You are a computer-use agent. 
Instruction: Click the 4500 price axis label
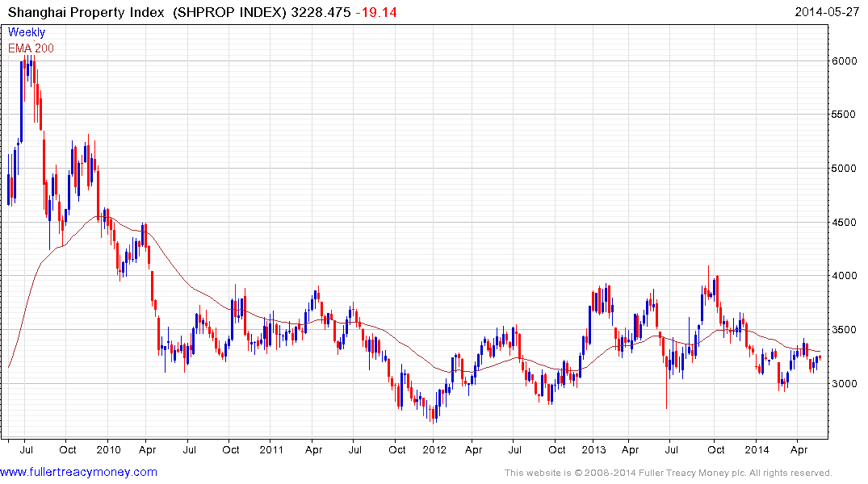pos(845,223)
